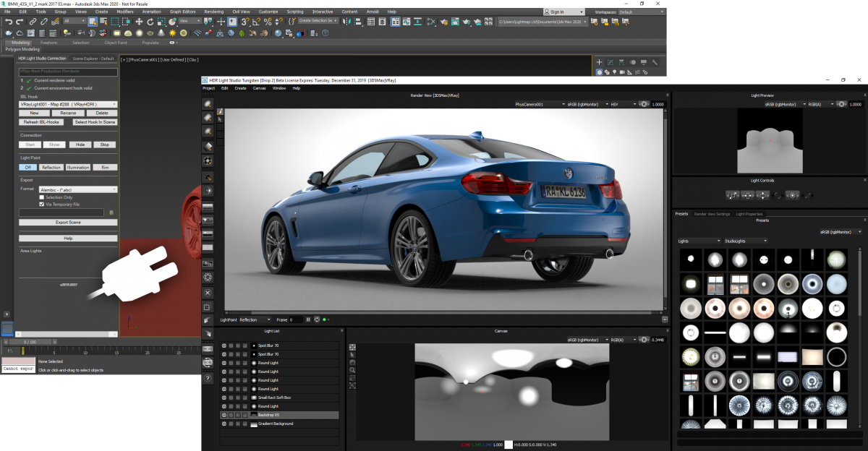Open the Canvas RGB(A) channel dropdown
The image size is (868, 451).
point(625,340)
